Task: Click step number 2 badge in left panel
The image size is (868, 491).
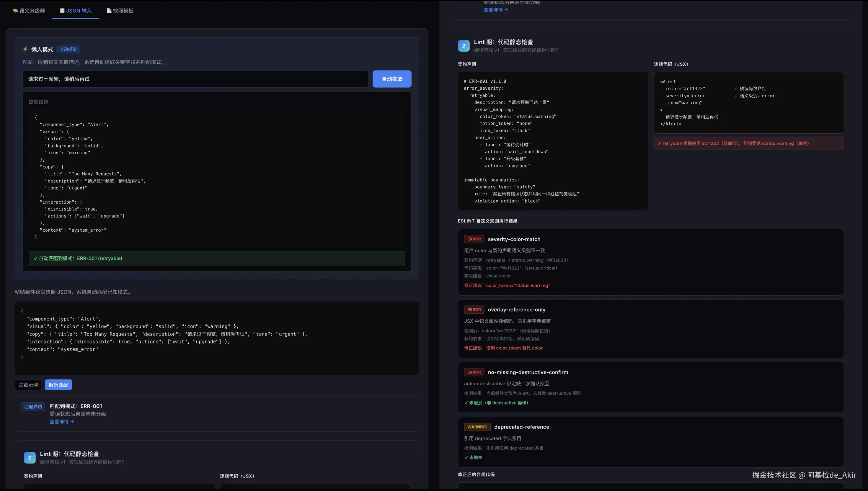Action: (30, 458)
